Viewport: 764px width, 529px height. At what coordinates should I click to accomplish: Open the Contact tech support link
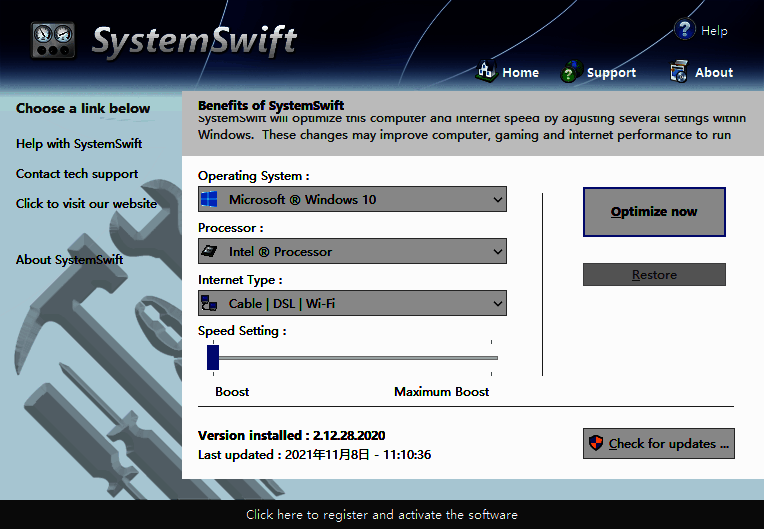[x=77, y=174]
